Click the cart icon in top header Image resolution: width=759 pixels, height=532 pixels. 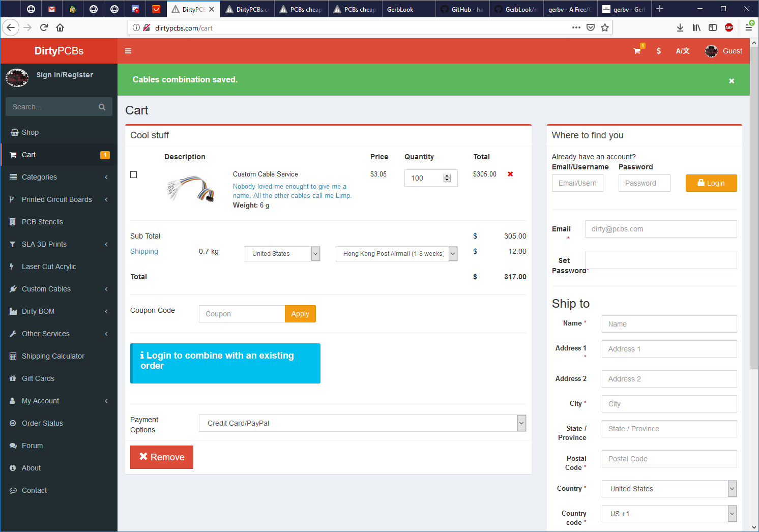[637, 51]
